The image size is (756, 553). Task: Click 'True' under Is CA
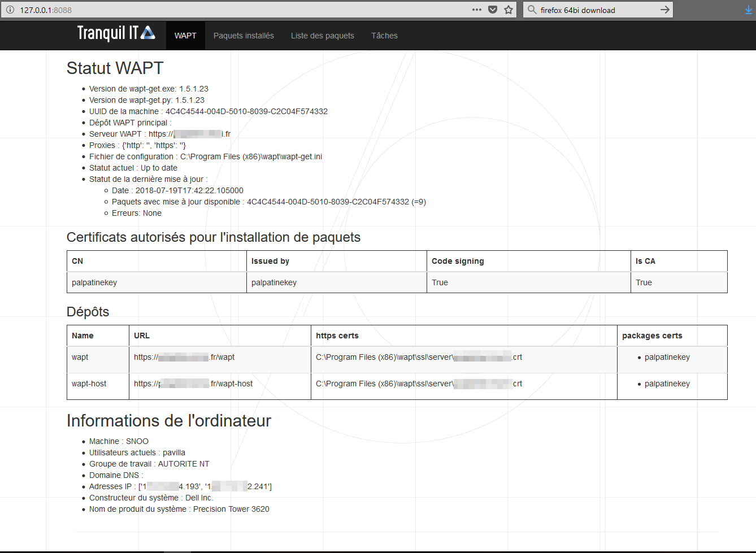[644, 282]
